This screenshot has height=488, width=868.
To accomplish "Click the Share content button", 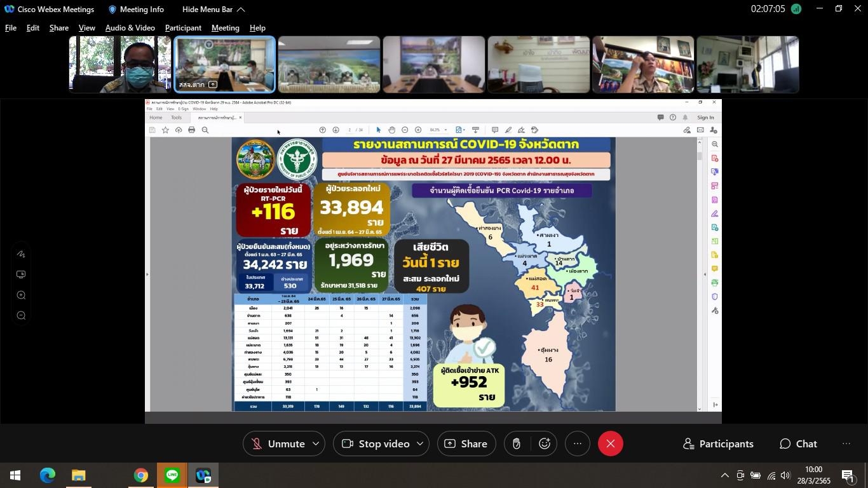I will click(x=466, y=444).
